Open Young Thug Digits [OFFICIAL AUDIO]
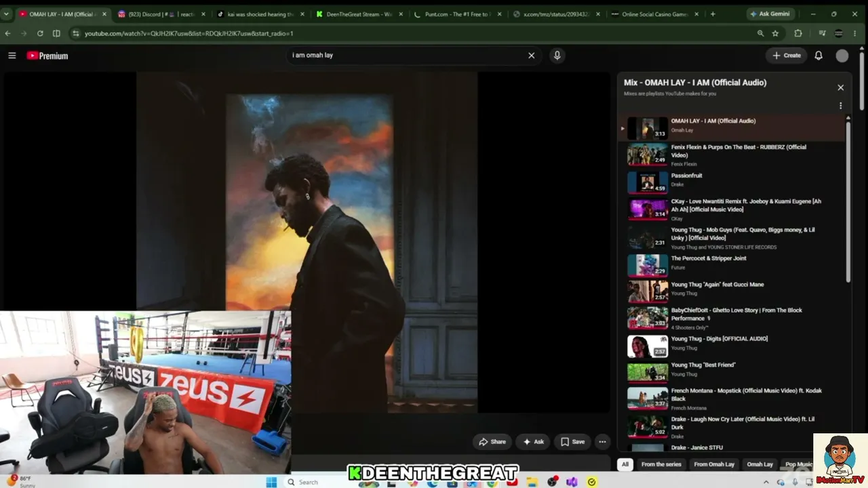 coord(719,339)
